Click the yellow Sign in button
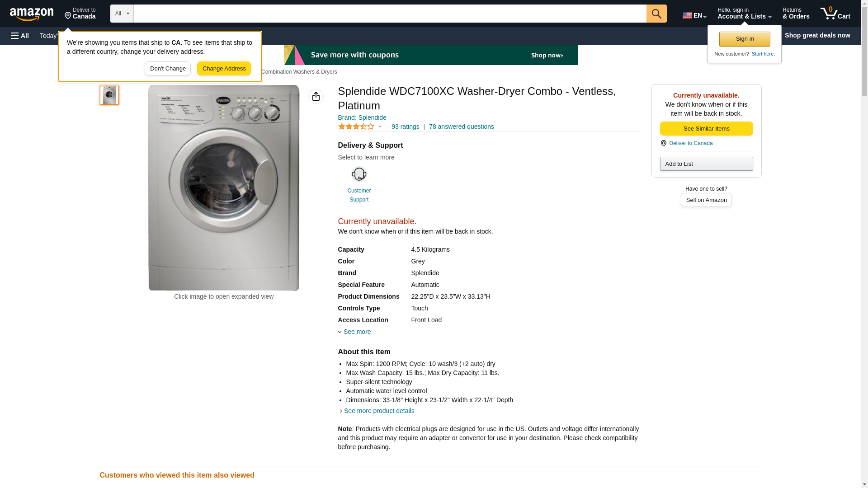 745,39
